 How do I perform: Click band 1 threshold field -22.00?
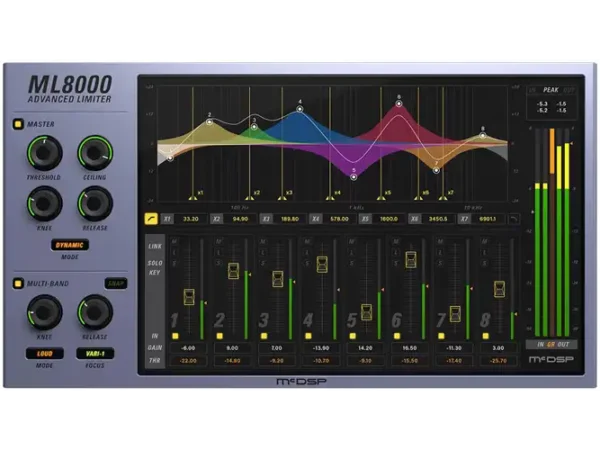pos(188,360)
